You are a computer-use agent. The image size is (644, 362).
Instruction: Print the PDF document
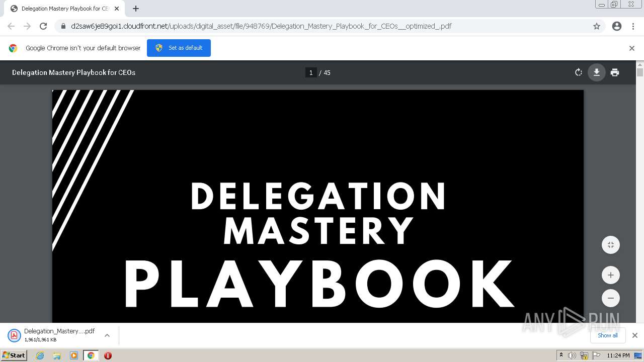click(615, 72)
